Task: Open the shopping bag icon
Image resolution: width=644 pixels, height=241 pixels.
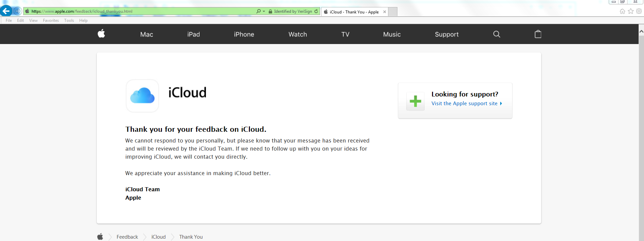Action: [x=538, y=34]
